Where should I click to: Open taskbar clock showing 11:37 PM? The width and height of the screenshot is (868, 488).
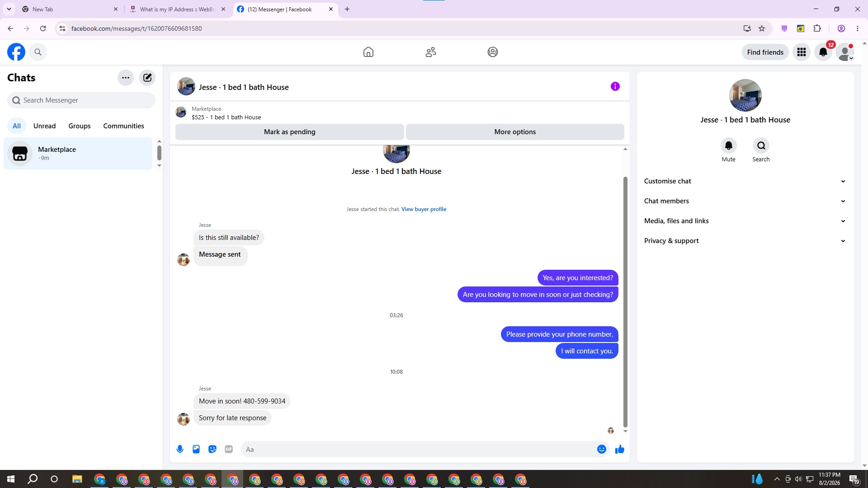pyautogui.click(x=830, y=479)
